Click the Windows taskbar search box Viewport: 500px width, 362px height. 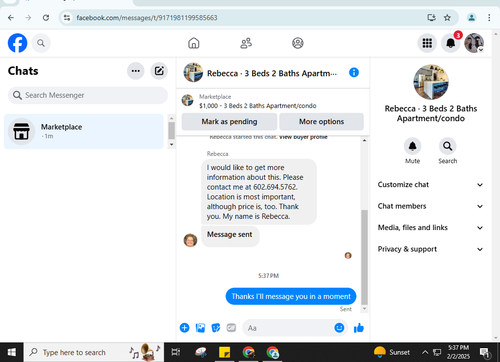click(x=94, y=352)
